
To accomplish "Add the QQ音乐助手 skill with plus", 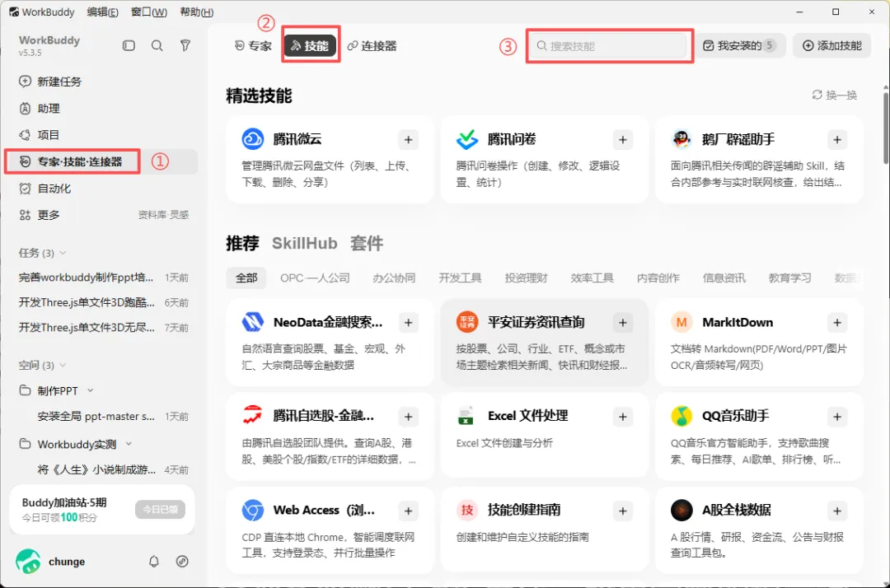I will (x=837, y=417).
